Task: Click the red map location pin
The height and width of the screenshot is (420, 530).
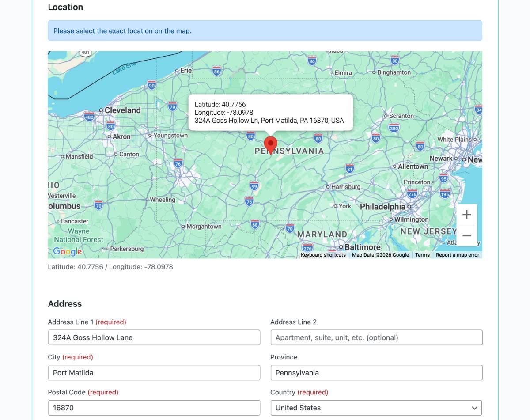Action: (270, 144)
